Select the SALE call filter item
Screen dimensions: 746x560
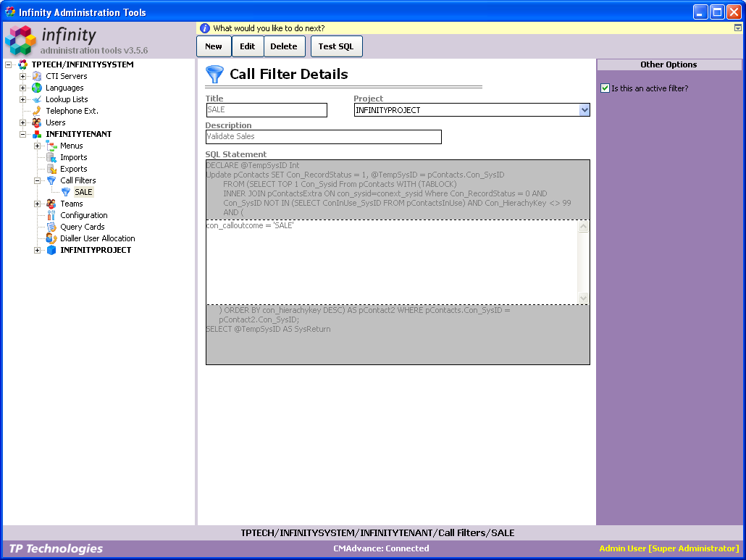(83, 192)
